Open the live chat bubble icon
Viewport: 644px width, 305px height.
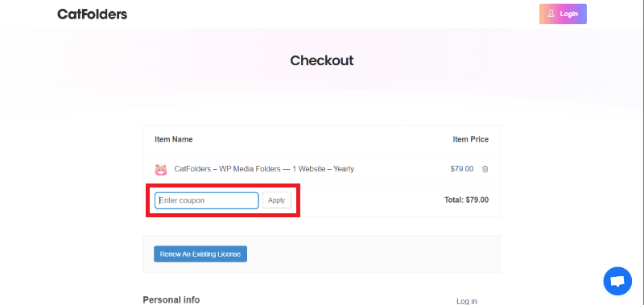[617, 281]
